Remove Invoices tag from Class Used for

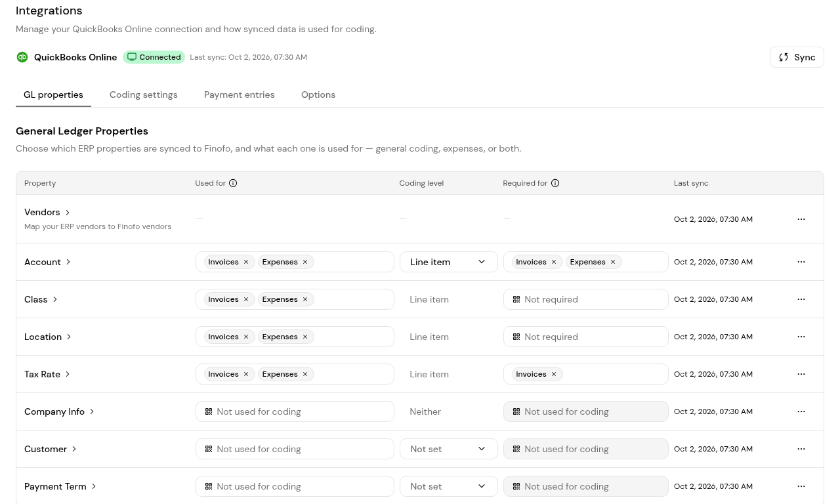pos(246,299)
